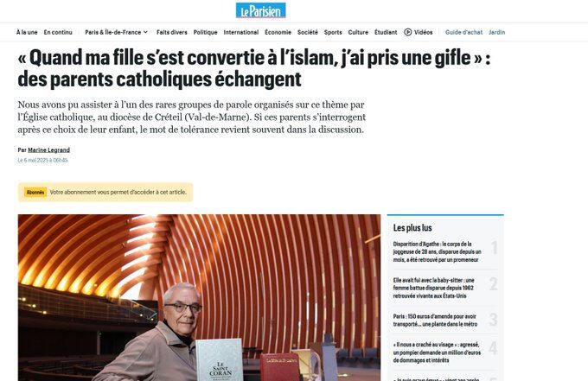This screenshot has height=381, width=588.
Task: Open the Culture section
Action: pyautogui.click(x=358, y=32)
